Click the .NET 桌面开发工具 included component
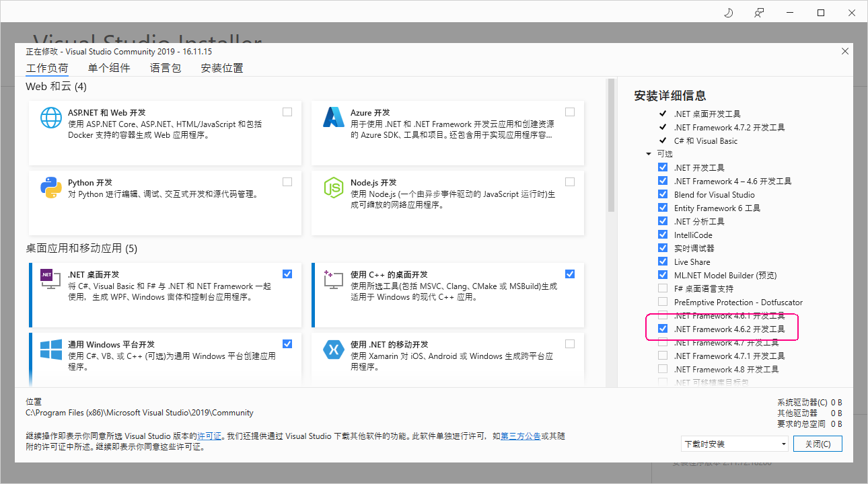The image size is (868, 484). click(707, 114)
